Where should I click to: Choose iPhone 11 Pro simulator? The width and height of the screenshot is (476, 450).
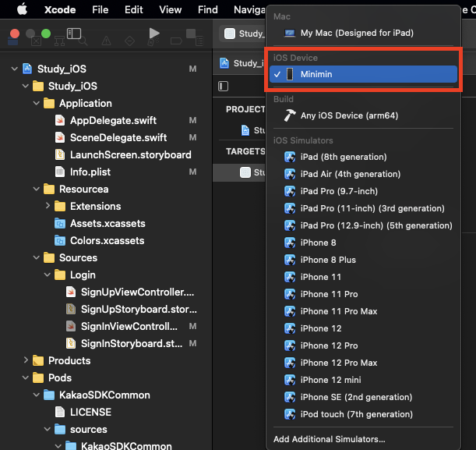click(x=363, y=294)
